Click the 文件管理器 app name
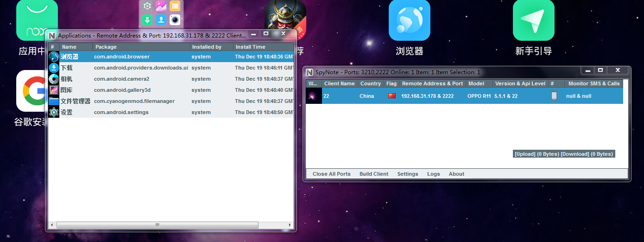The width and height of the screenshot is (644, 242). click(x=76, y=101)
